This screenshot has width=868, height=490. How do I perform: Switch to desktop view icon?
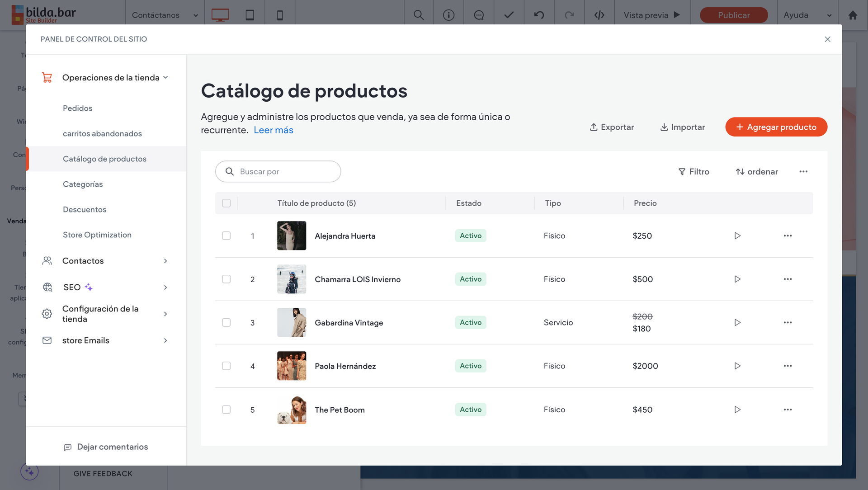click(x=220, y=15)
